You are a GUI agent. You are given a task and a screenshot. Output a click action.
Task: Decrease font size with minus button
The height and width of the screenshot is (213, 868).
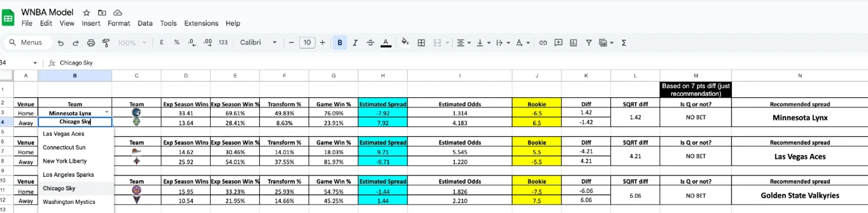tap(292, 42)
